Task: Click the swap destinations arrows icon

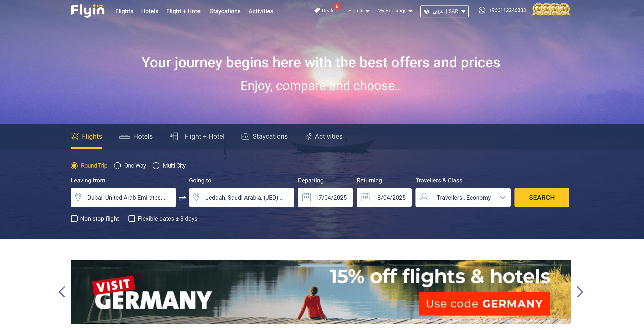Action: point(182,198)
